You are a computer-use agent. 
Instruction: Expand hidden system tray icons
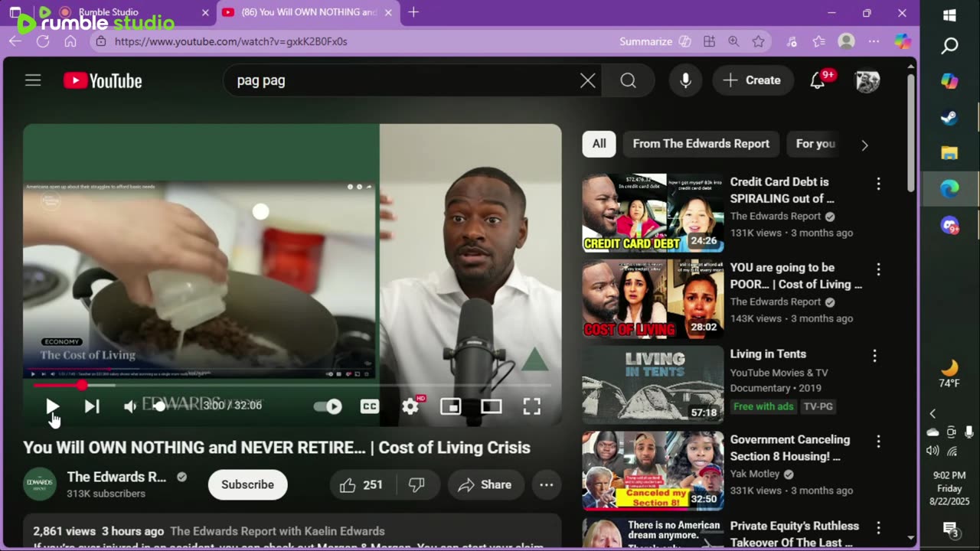point(933,414)
